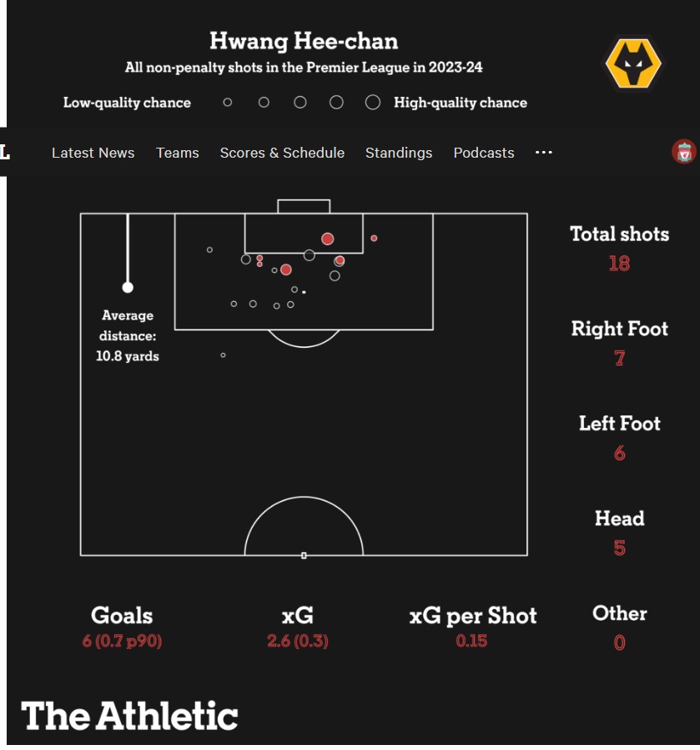700x750 pixels.
Task: Open the Podcasts section
Action: 484,153
